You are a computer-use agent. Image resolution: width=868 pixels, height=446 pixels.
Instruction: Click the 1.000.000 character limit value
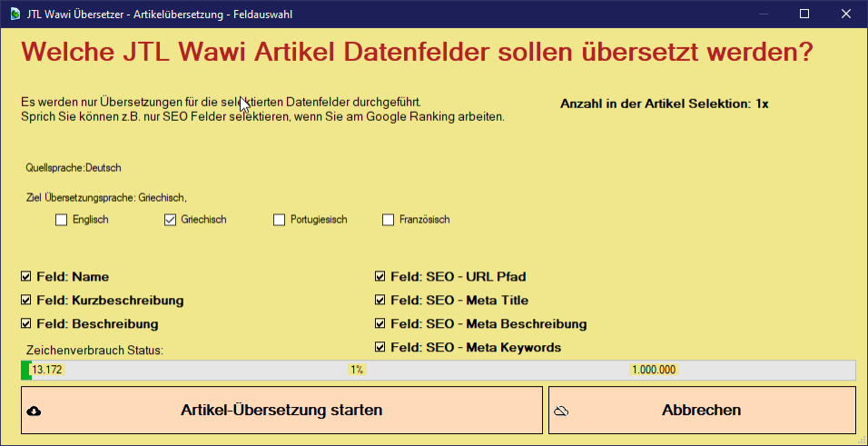(654, 370)
